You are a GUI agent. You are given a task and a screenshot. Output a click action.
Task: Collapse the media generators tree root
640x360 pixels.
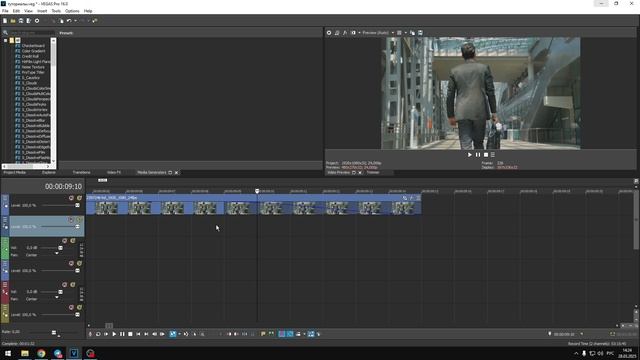pyautogui.click(x=6, y=40)
